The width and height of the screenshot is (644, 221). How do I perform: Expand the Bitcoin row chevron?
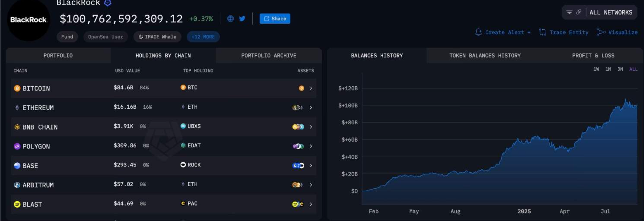pyautogui.click(x=311, y=88)
